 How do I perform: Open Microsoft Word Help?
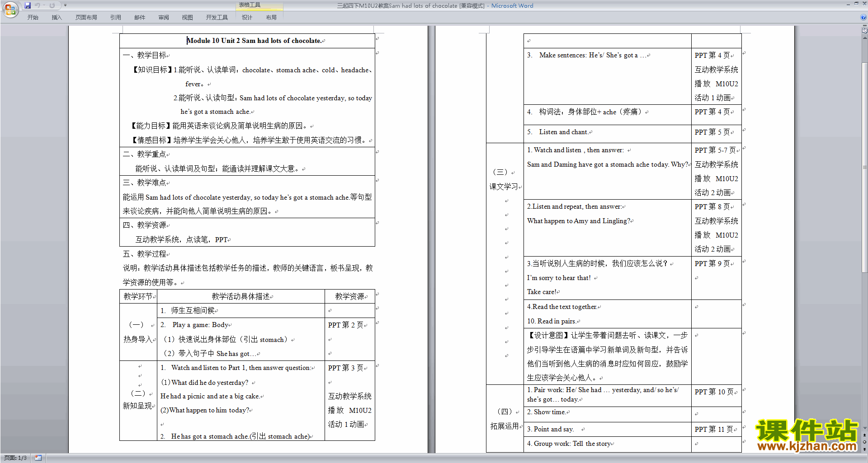(x=863, y=17)
